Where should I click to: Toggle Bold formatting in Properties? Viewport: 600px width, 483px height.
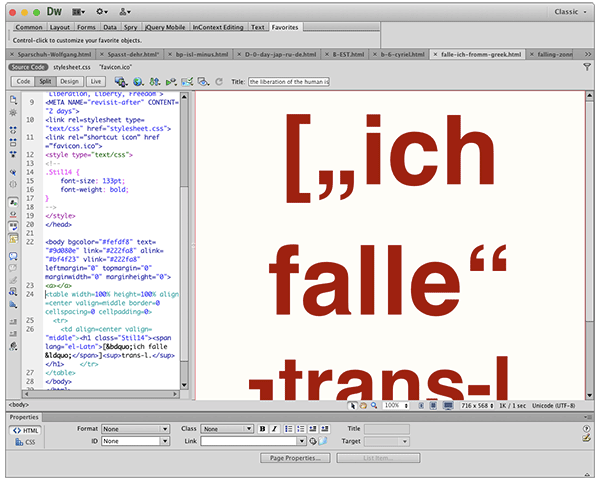coord(262,429)
